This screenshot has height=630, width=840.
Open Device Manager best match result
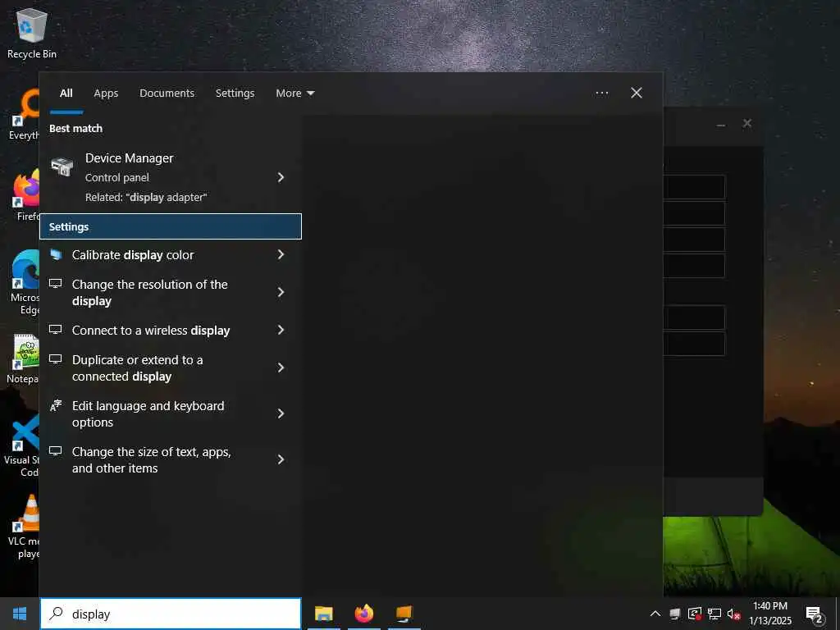pyautogui.click(x=171, y=177)
